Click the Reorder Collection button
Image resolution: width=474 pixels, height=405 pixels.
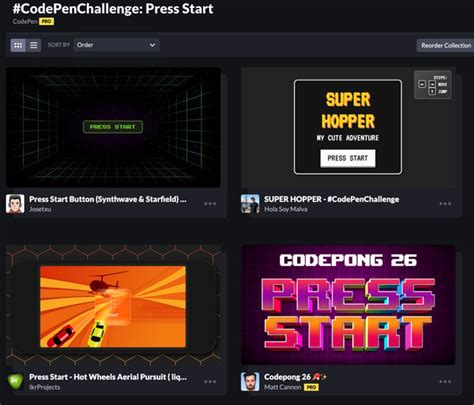[446, 45]
